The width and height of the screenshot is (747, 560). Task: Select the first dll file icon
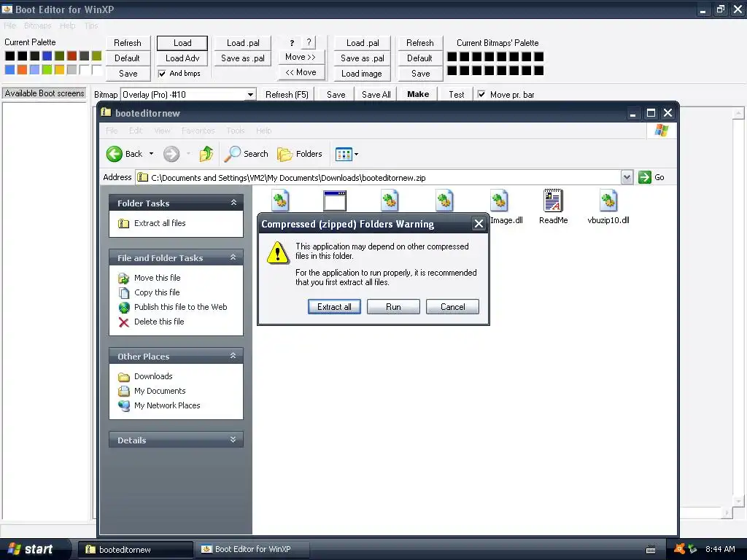click(x=280, y=201)
